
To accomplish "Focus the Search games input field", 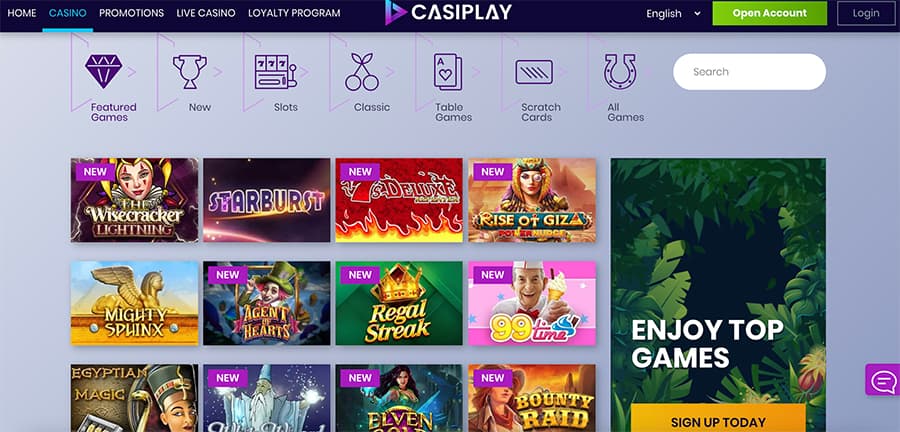I will coord(750,72).
